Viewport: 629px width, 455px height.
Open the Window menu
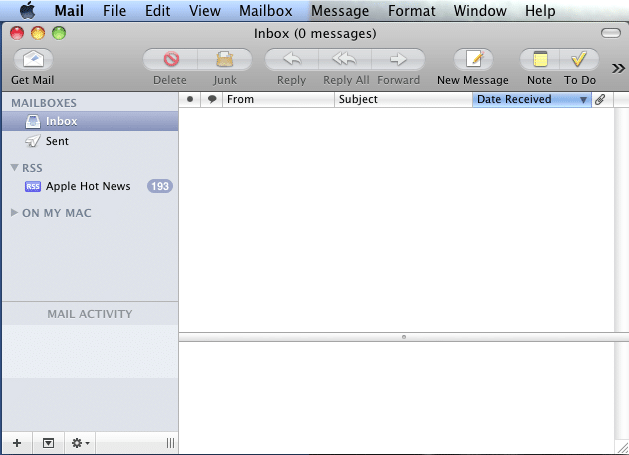(x=480, y=11)
